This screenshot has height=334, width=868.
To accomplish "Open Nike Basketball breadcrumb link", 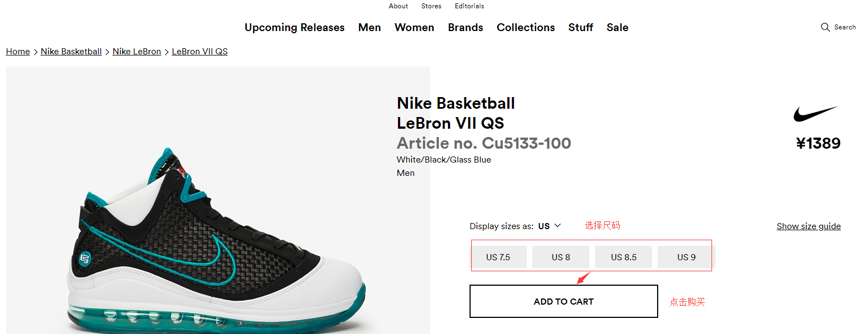I will (x=71, y=52).
